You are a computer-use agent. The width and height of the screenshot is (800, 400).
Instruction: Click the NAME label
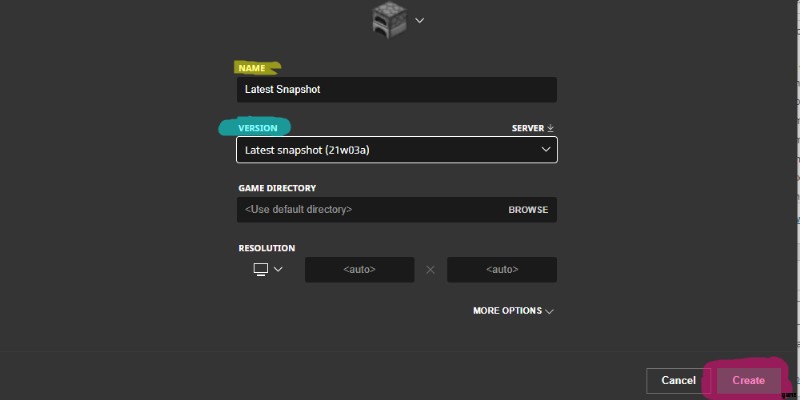point(252,68)
